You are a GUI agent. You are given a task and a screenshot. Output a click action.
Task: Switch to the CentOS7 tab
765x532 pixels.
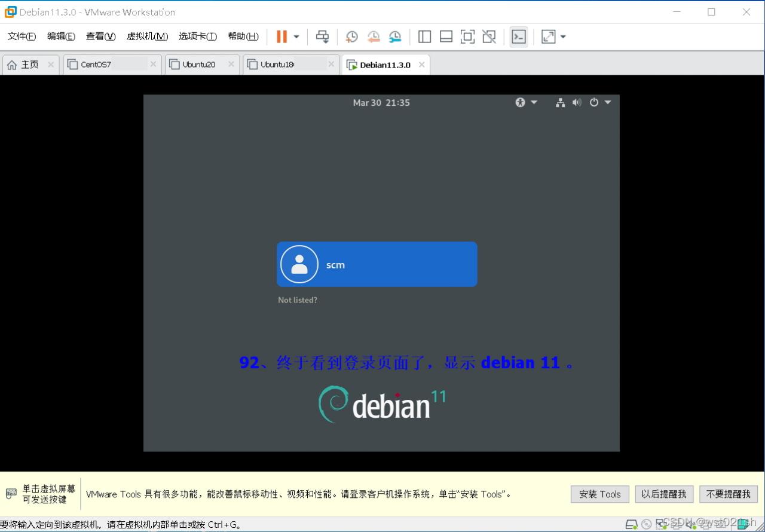point(112,65)
